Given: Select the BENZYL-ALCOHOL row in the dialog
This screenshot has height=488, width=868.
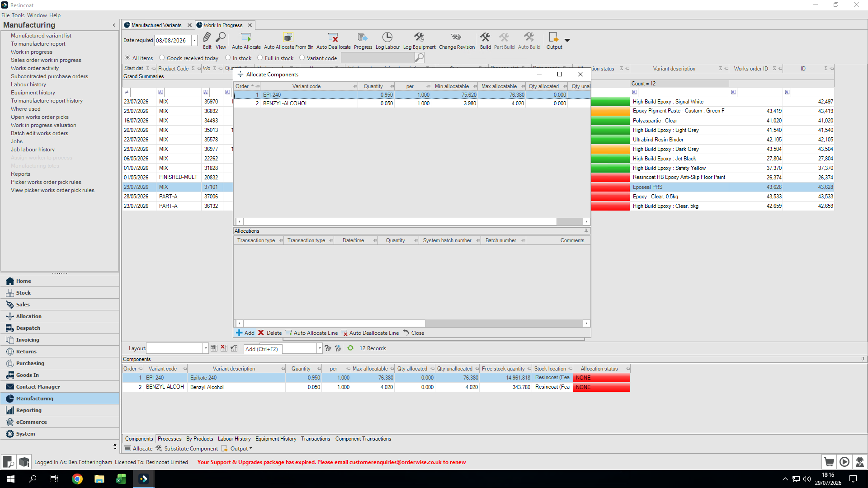Looking at the screenshot, I should click(412, 103).
